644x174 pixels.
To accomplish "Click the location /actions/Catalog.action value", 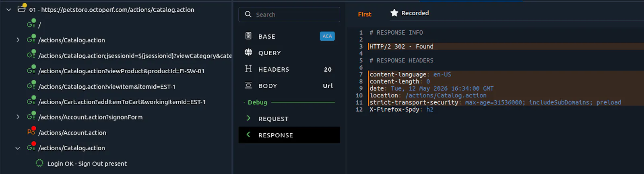I will pyautogui.click(x=446, y=95).
